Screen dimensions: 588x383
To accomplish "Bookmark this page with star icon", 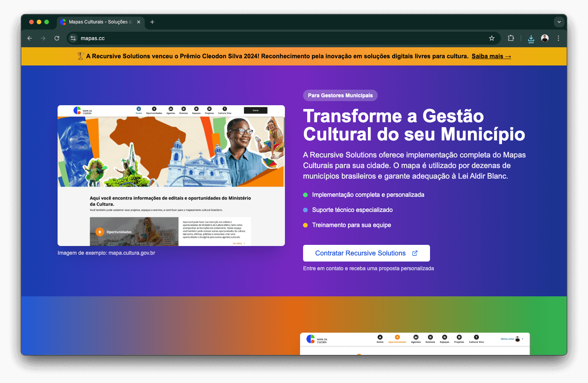I will (491, 38).
